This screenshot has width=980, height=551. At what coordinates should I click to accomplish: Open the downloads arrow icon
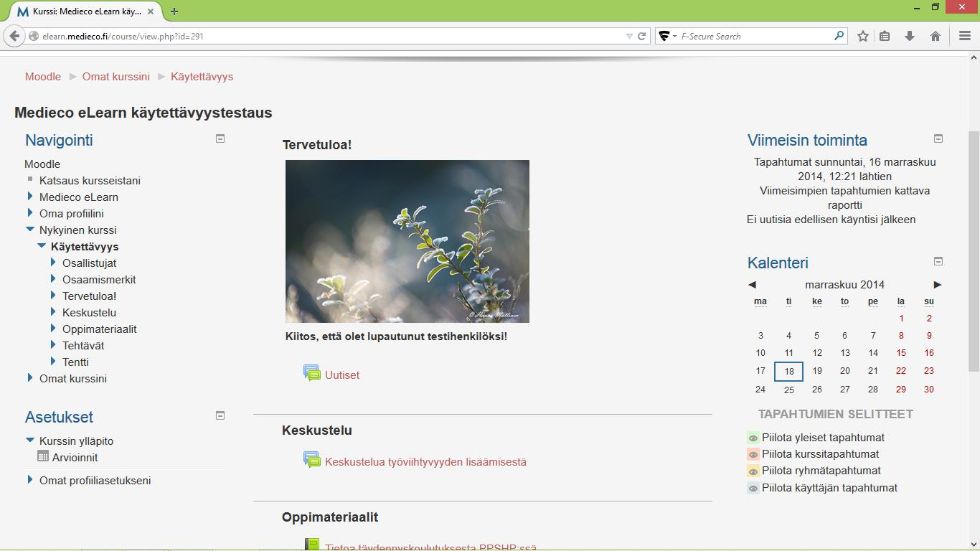click(x=910, y=36)
